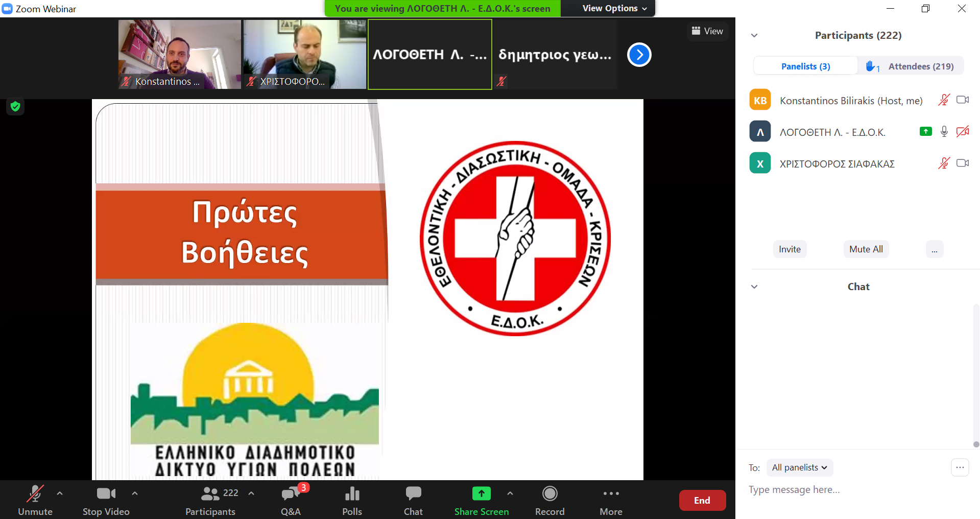Click the chat panel scrollbar
Screen dimensions: 980x519
pos(976,375)
